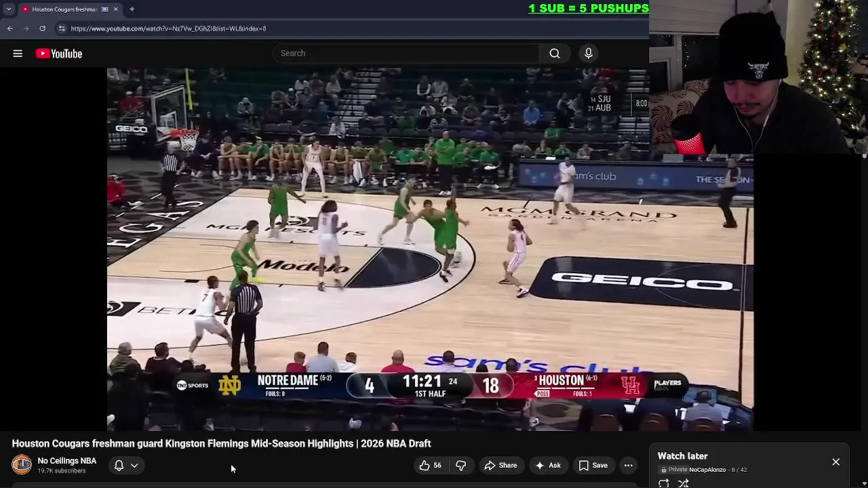Open the Ask AI button
The width and height of the screenshot is (868, 488).
point(548,465)
